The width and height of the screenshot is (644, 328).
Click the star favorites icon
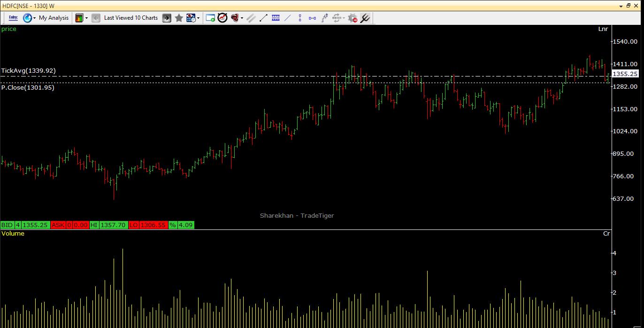(x=179, y=18)
